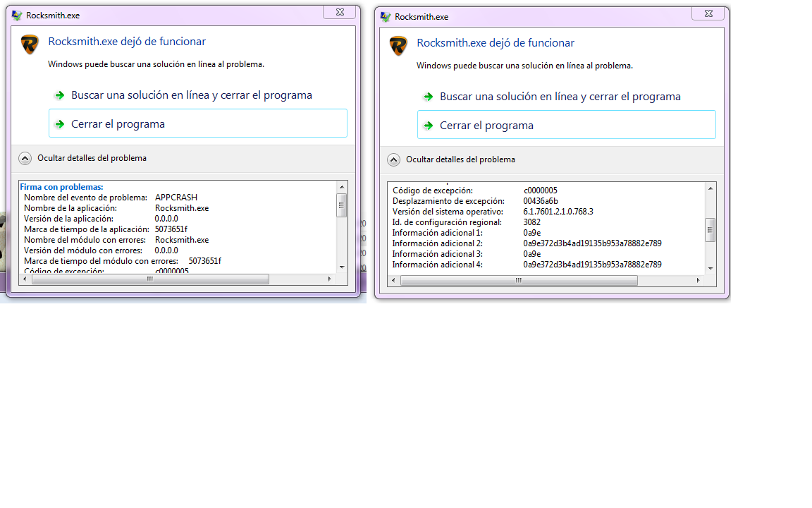Choose 'Buscar una solución en línea' in left dialog

click(x=192, y=95)
